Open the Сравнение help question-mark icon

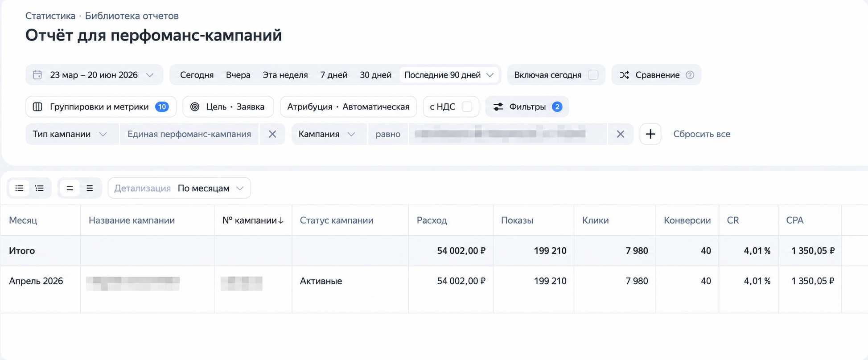690,75
